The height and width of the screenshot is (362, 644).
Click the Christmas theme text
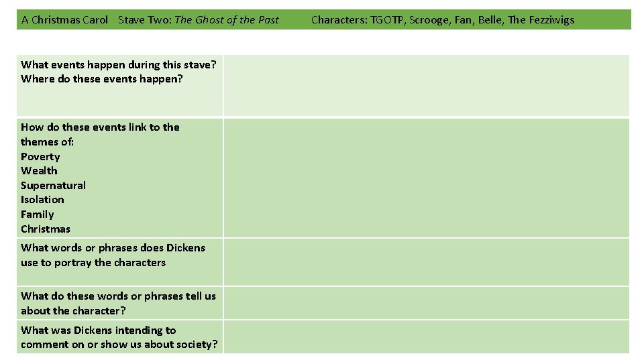coord(46,229)
